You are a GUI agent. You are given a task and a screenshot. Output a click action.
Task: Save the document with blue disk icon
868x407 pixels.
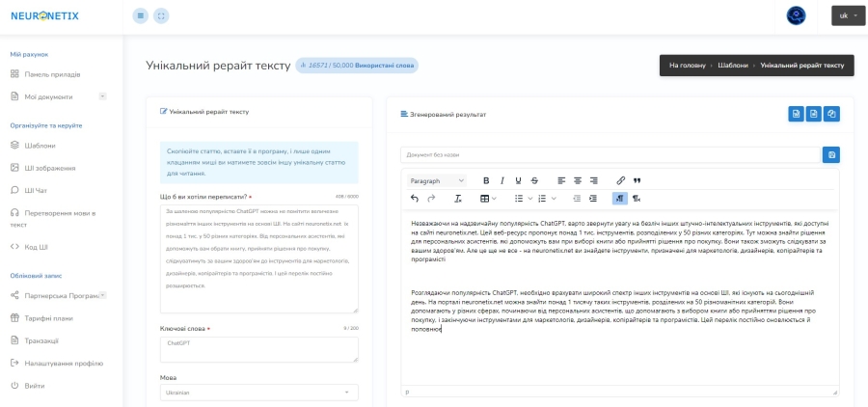pos(831,154)
